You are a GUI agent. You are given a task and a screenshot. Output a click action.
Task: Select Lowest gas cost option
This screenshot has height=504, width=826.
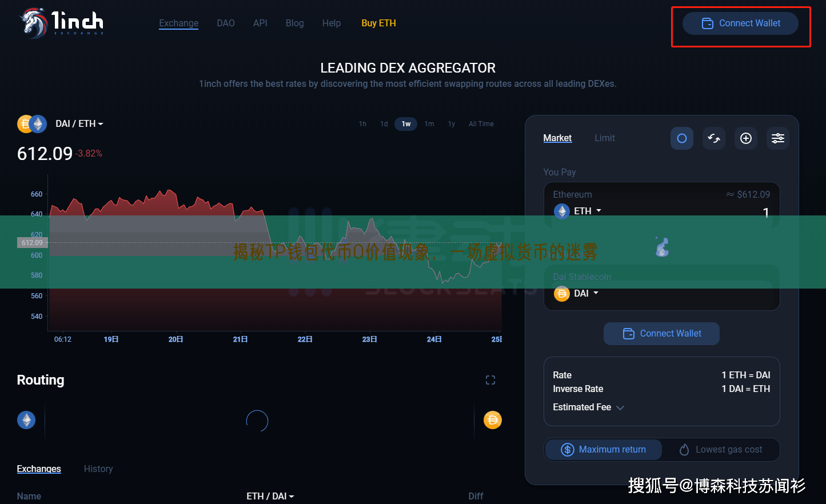point(721,450)
